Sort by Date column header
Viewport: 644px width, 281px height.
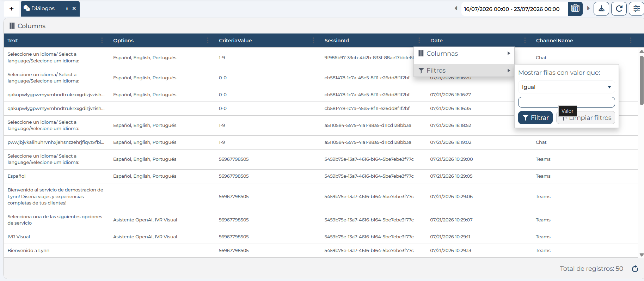click(x=436, y=41)
